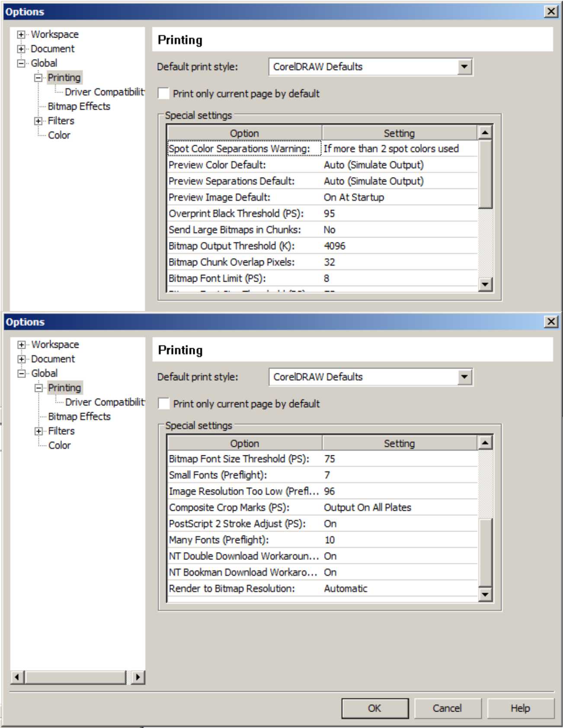
Task: Click scroll up arrow in upper settings list
Action: click(x=485, y=133)
